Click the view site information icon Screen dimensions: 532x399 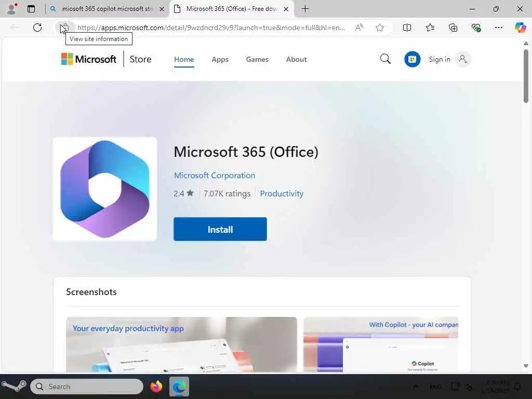pos(64,28)
